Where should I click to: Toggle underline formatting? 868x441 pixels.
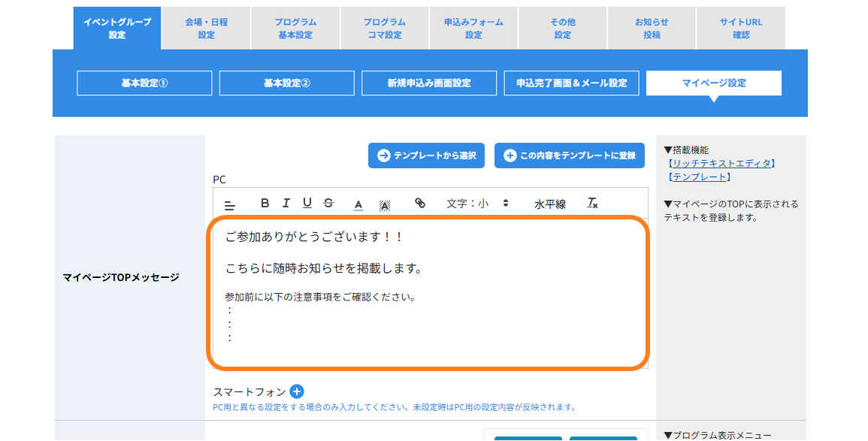(x=307, y=203)
